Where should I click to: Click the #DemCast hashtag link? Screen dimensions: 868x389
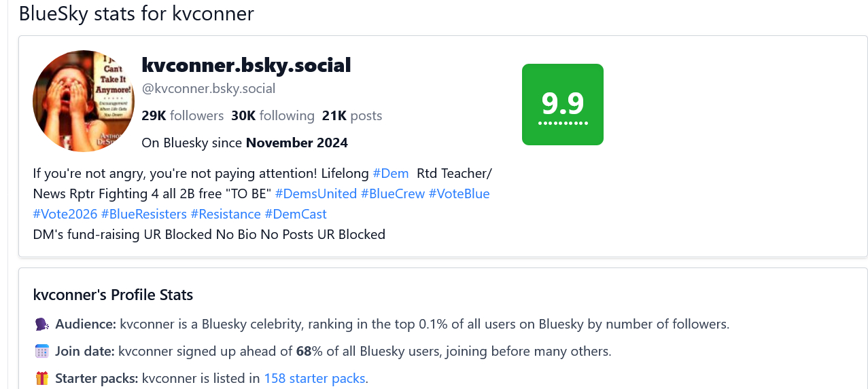point(296,214)
